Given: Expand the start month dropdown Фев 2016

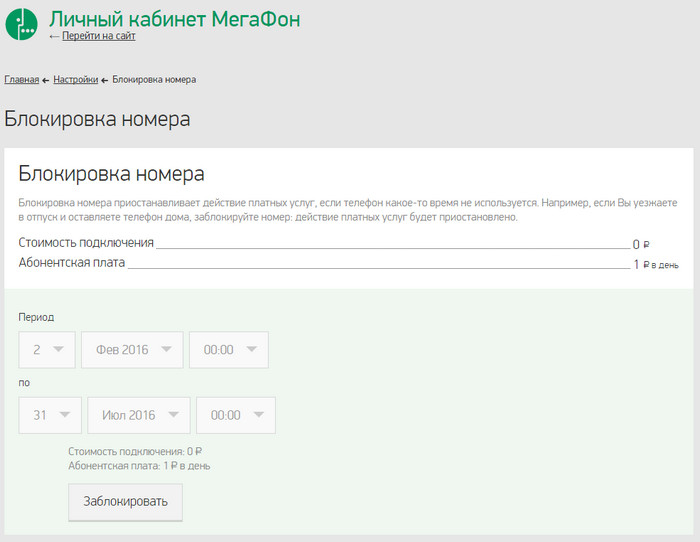Looking at the screenshot, I should tap(132, 350).
